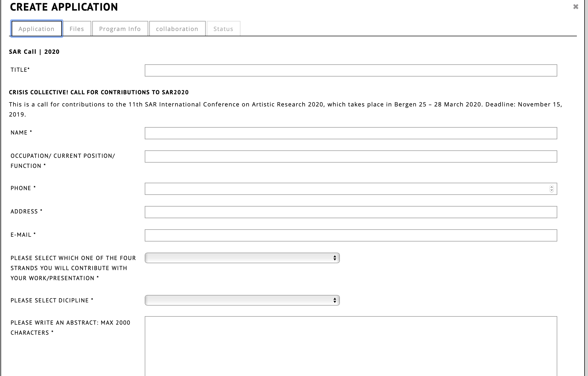Click the PHONE field label
The image size is (588, 376).
pos(21,188)
